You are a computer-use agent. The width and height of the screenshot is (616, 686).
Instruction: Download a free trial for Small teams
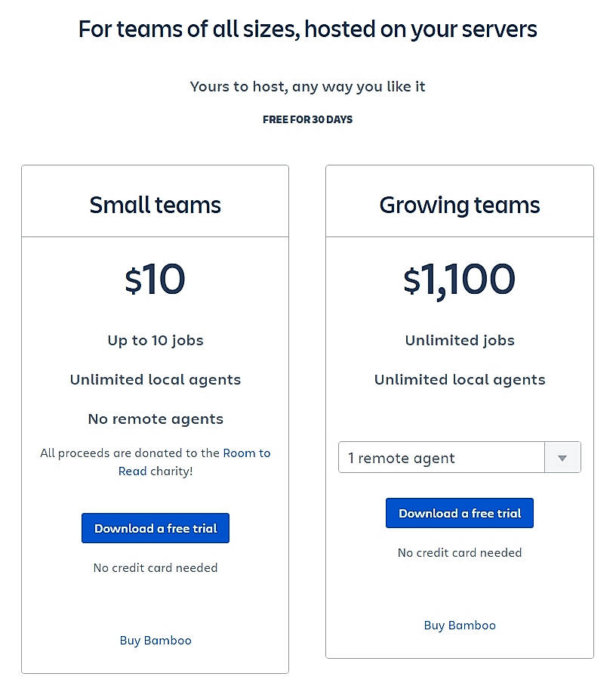point(156,528)
